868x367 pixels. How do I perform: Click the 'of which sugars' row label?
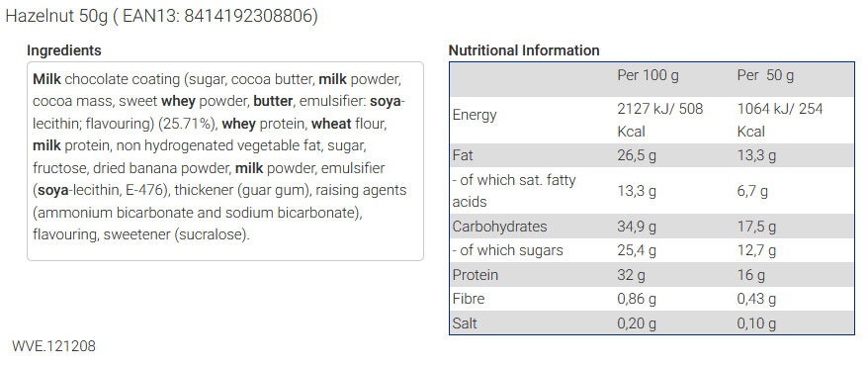coord(507,250)
